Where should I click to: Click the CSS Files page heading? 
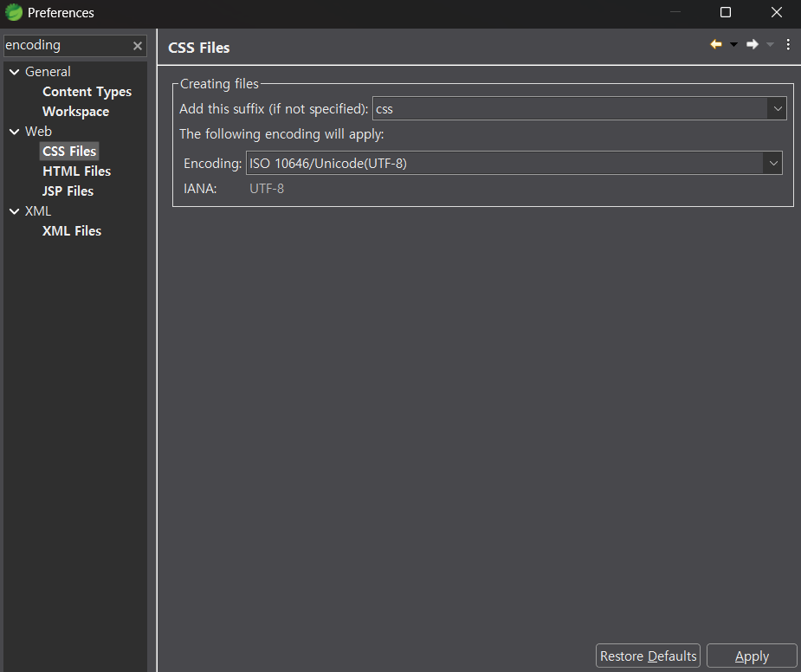click(198, 48)
